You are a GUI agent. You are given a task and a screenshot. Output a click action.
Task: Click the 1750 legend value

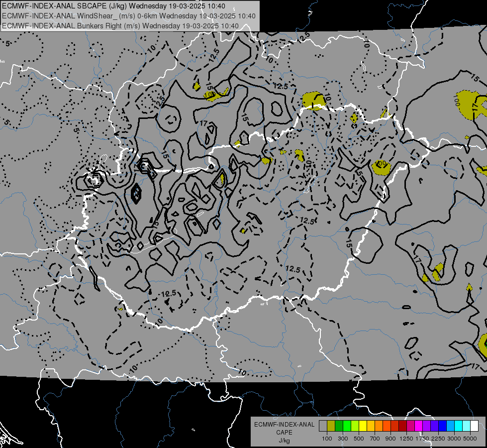(x=422, y=439)
